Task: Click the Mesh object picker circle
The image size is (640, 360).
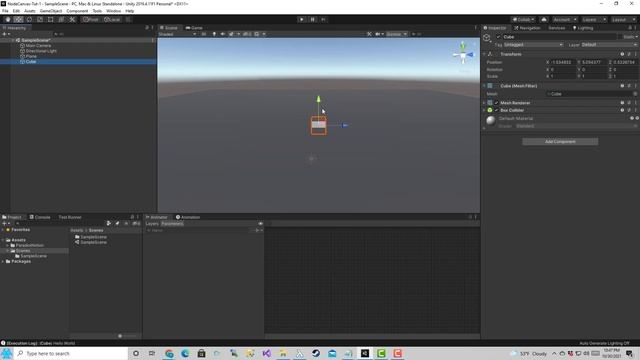Action: tap(635, 94)
